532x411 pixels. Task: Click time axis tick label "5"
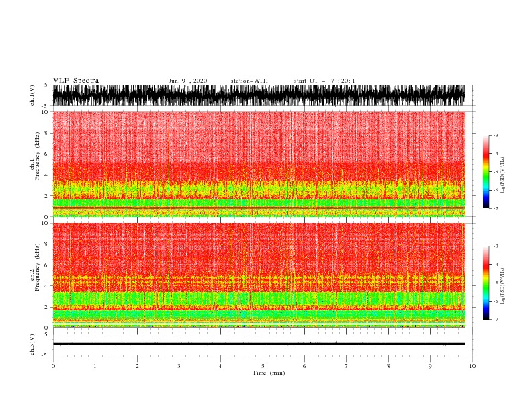[263, 366]
